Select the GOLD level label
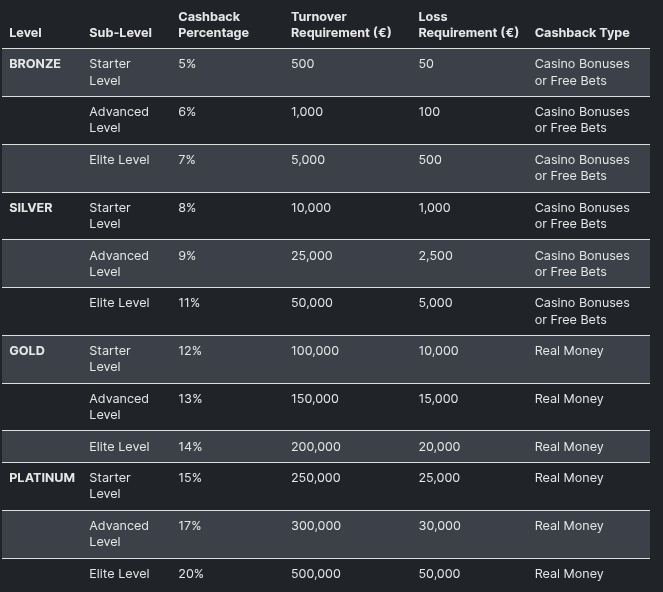Viewport: 663px width, 592px height. pyautogui.click(x=27, y=351)
